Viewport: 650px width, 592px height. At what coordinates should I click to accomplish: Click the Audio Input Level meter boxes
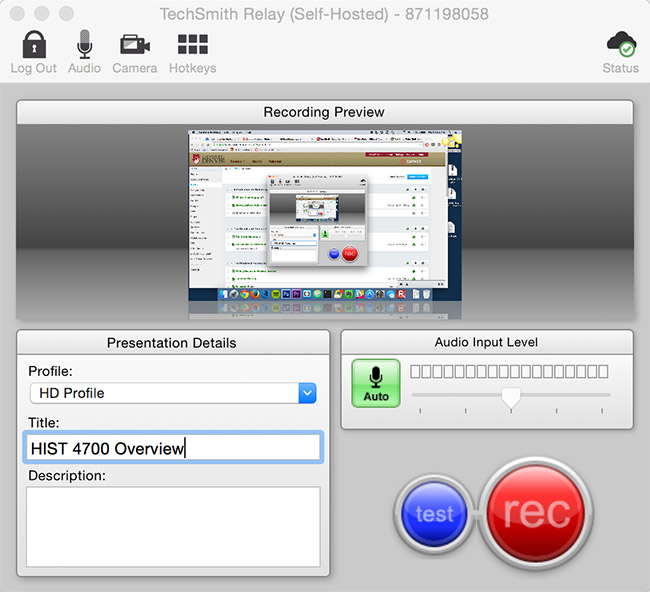[x=509, y=371]
